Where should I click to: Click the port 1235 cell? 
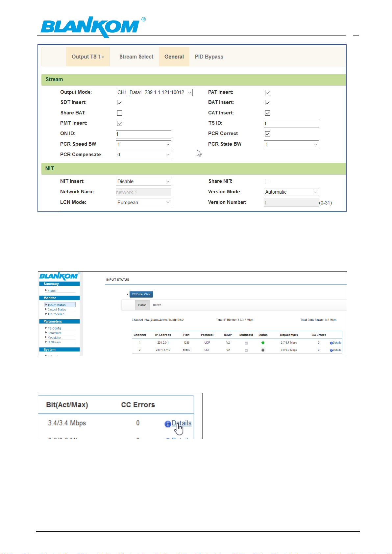coord(186,343)
